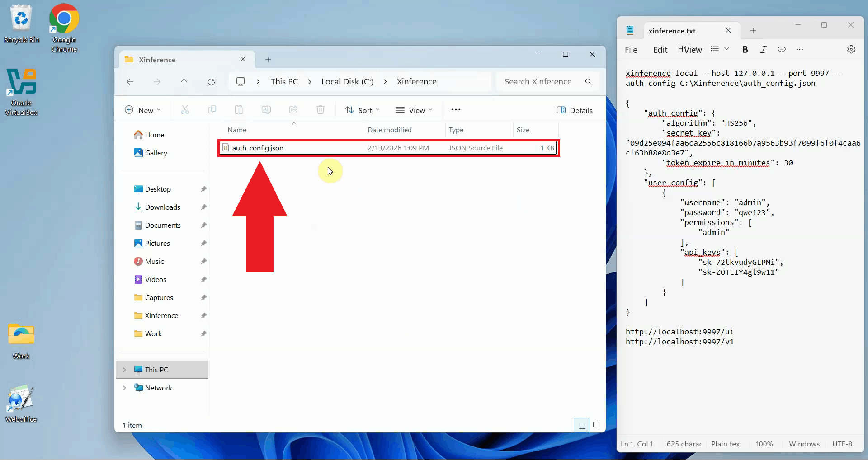Select the xinference.txt tab
This screenshot has height=460, width=868.
click(673, 30)
